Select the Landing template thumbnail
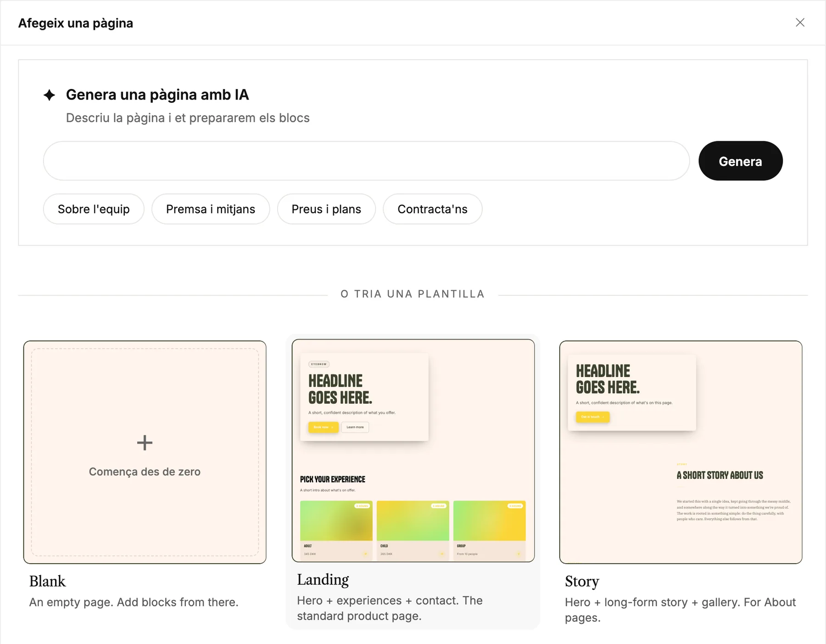The width and height of the screenshot is (826, 644). tap(413, 450)
